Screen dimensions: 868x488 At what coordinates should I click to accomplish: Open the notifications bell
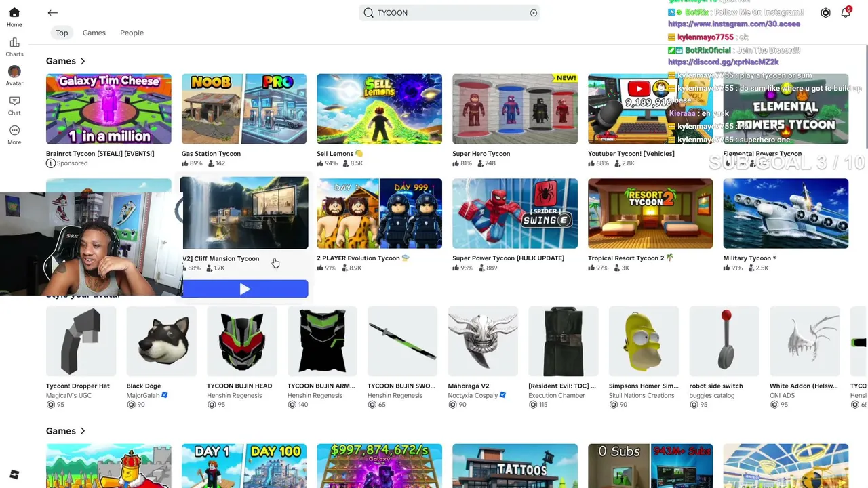click(x=846, y=12)
